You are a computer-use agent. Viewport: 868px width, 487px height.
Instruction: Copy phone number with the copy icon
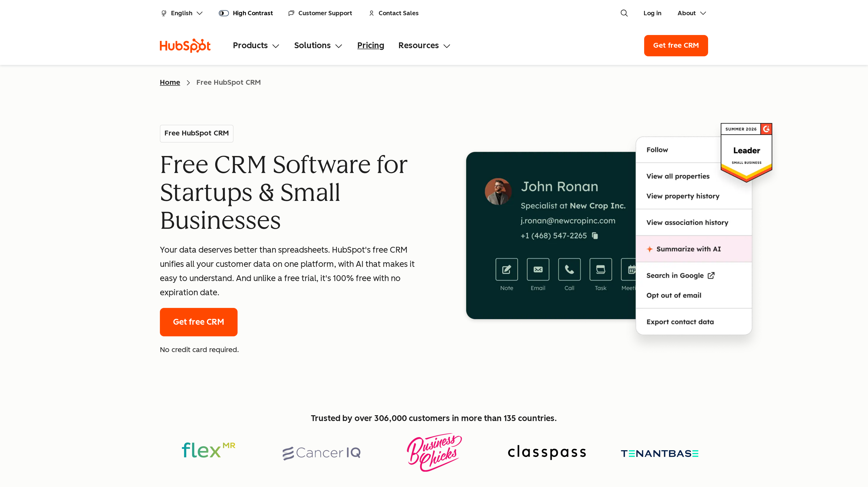click(x=595, y=235)
